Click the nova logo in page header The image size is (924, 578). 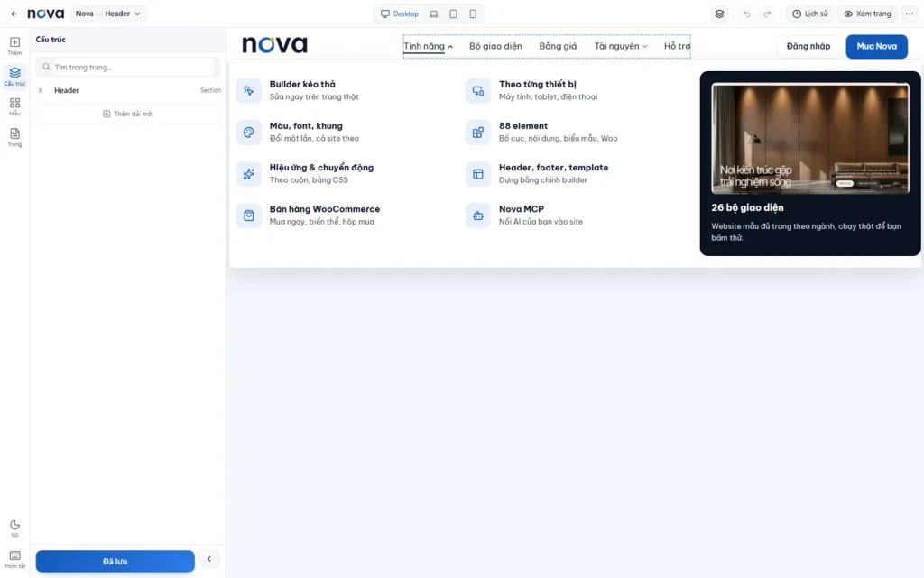tap(274, 44)
